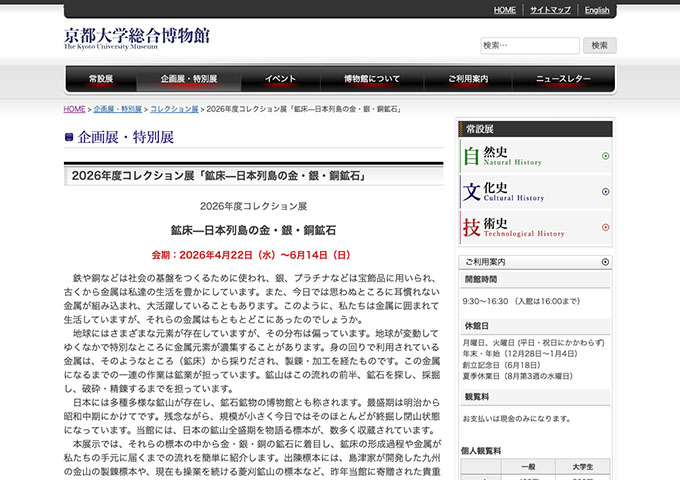Click the arrow icon on the ご利用案内 sidebar header

[x=605, y=262]
